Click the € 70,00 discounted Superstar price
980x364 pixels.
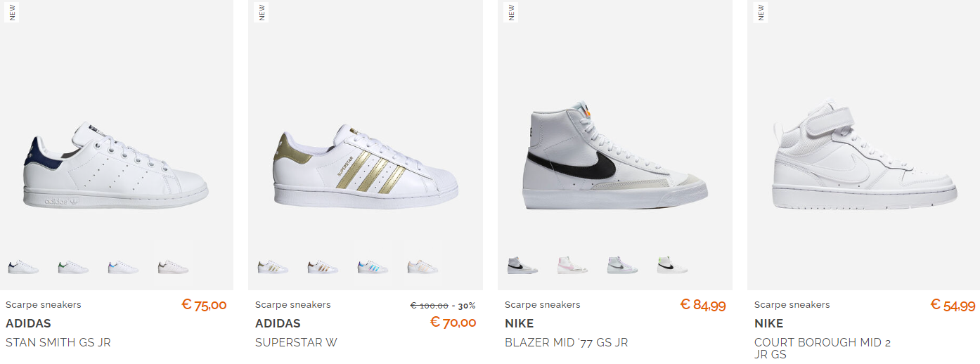(x=453, y=323)
